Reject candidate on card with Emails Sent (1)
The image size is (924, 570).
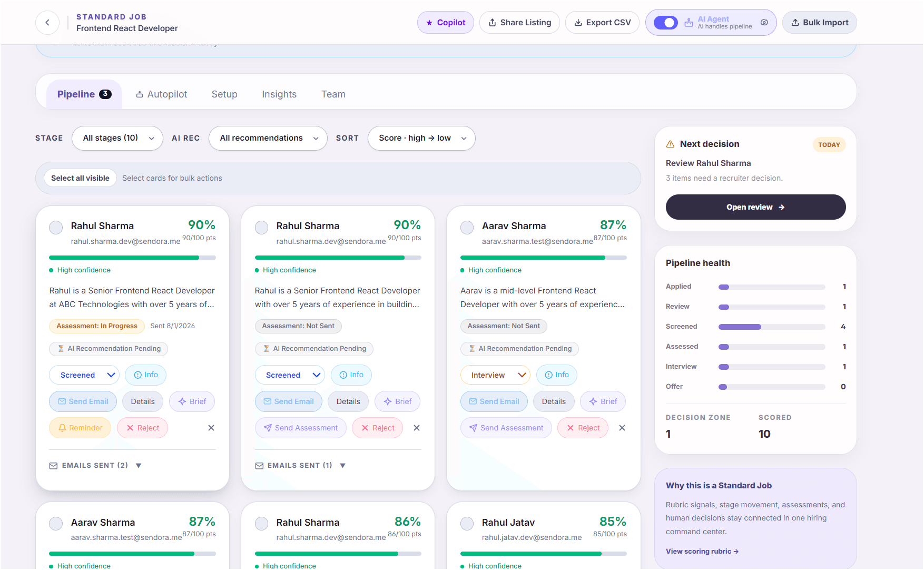pos(377,428)
